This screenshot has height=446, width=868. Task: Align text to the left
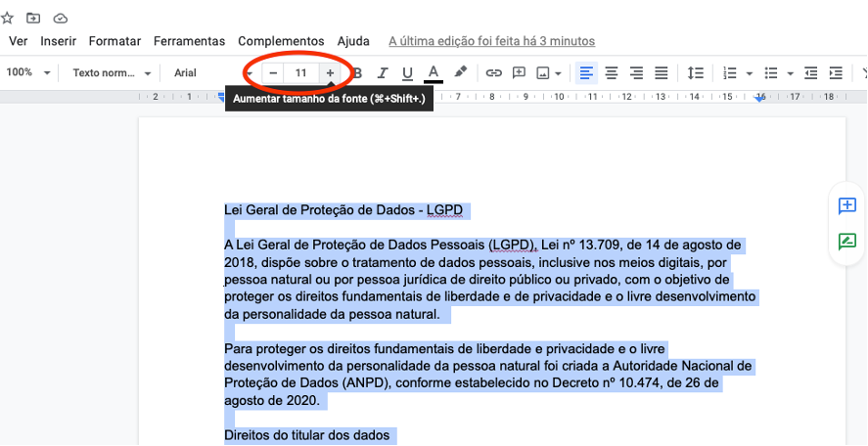(586, 72)
